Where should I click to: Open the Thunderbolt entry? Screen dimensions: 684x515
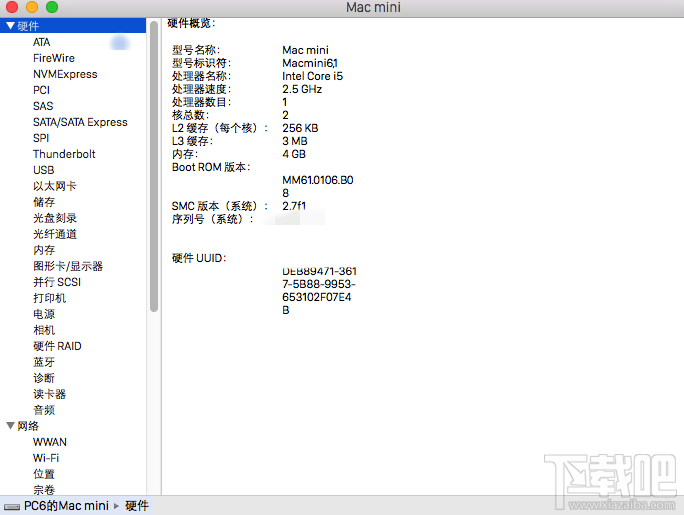(64, 154)
